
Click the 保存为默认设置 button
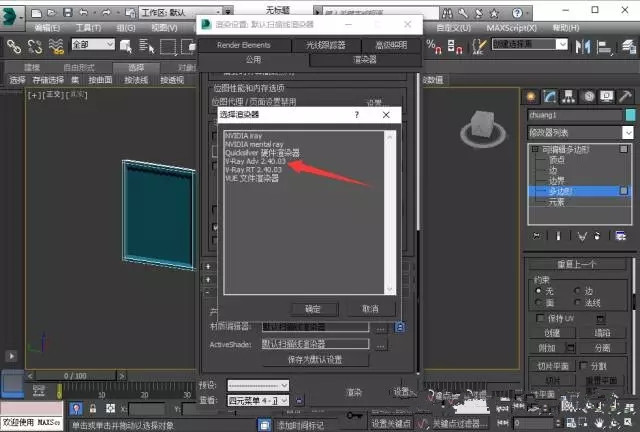click(x=315, y=360)
